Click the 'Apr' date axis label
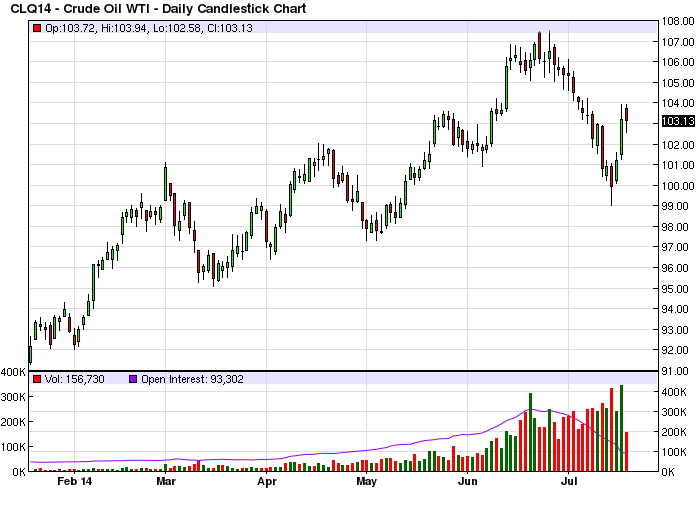700x512 pixels. 267,482
